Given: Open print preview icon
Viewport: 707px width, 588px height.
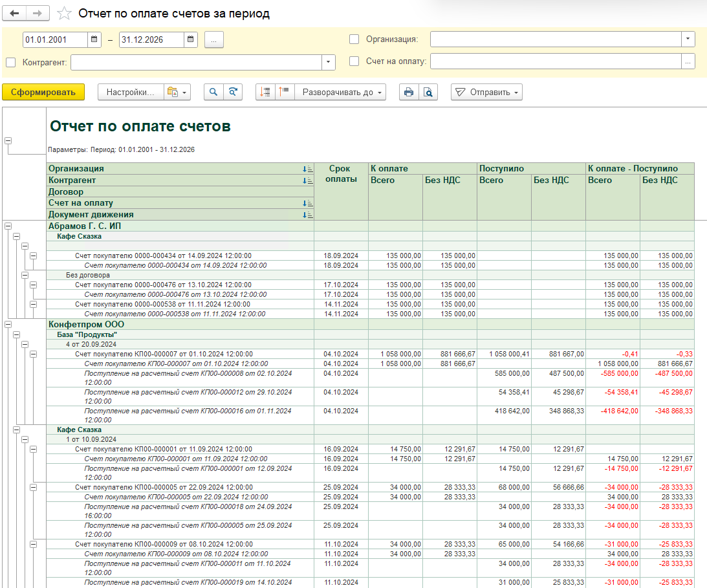Looking at the screenshot, I should coord(428,92).
